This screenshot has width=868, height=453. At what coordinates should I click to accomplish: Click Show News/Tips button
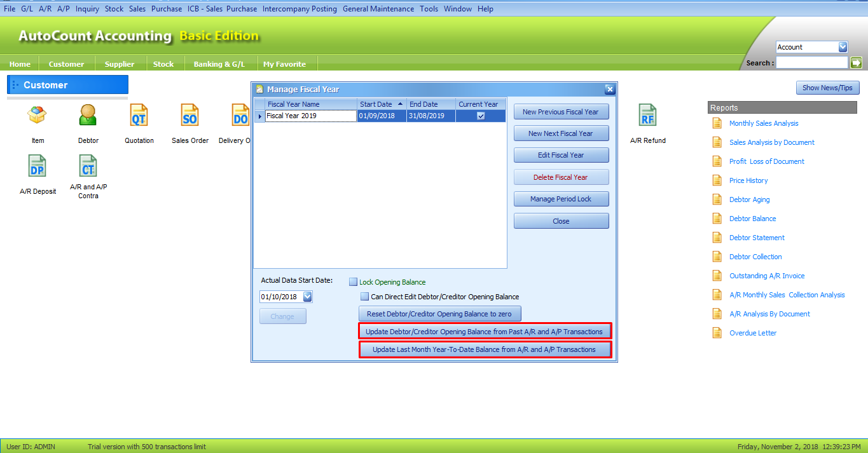pyautogui.click(x=827, y=88)
